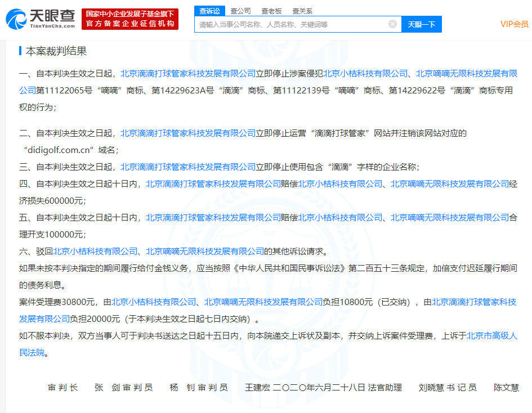Open 北京滴滴打球管家科技发展有限公司 link in item 四
Screen dimensions: 532x413
tap(213, 184)
